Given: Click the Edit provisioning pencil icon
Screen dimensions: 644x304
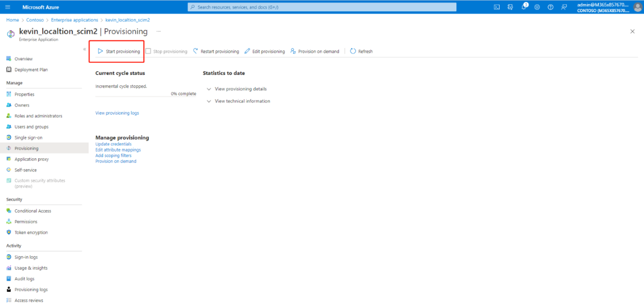Looking at the screenshot, I should (247, 51).
